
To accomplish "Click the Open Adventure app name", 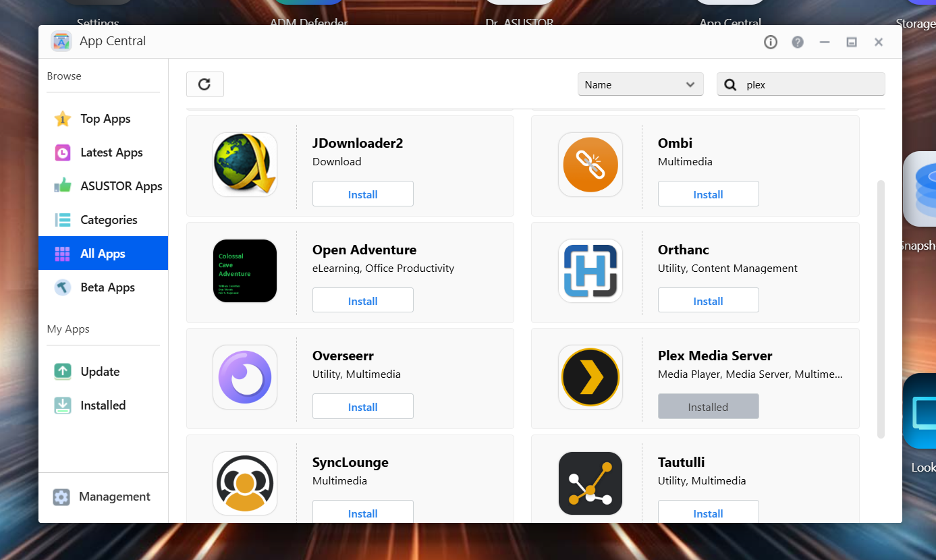I will click(364, 250).
